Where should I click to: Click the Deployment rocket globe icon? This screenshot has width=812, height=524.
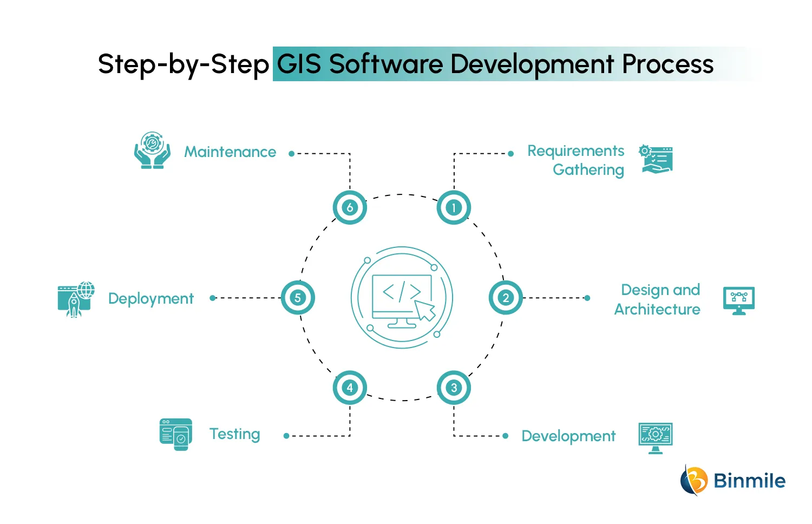click(x=76, y=299)
